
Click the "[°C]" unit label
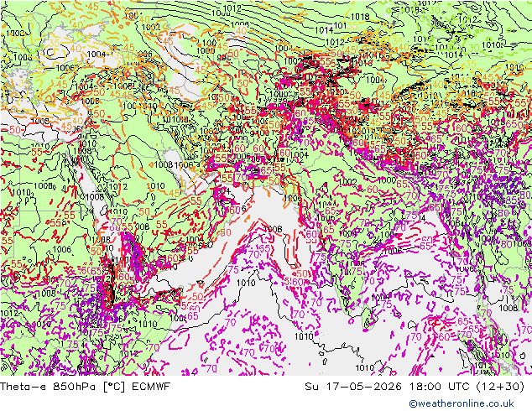tap(113, 386)
